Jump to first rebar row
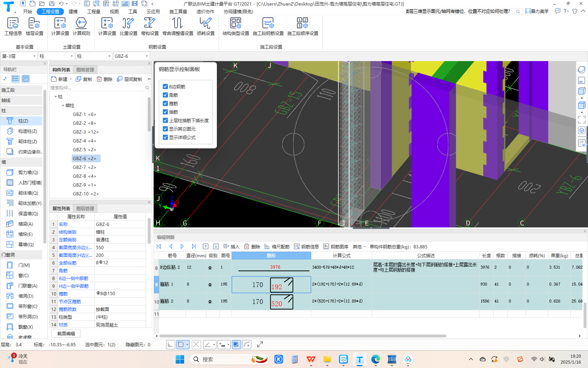588x368 pixels. pyautogui.click(x=159, y=247)
